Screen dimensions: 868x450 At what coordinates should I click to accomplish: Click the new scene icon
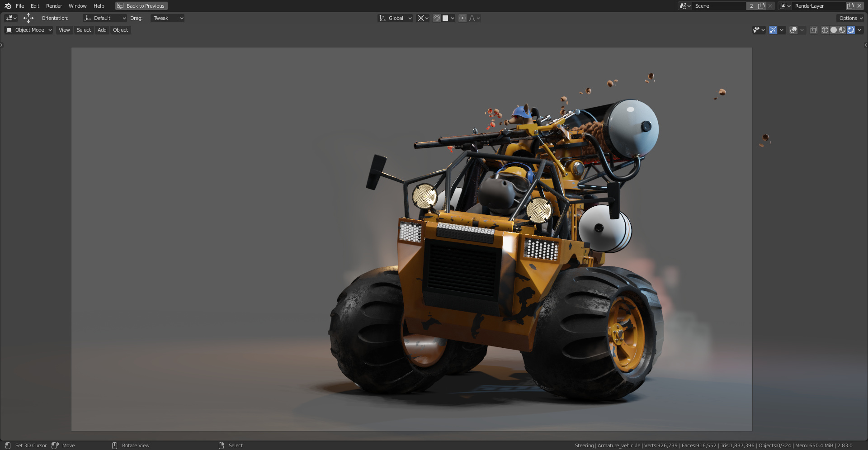761,6
